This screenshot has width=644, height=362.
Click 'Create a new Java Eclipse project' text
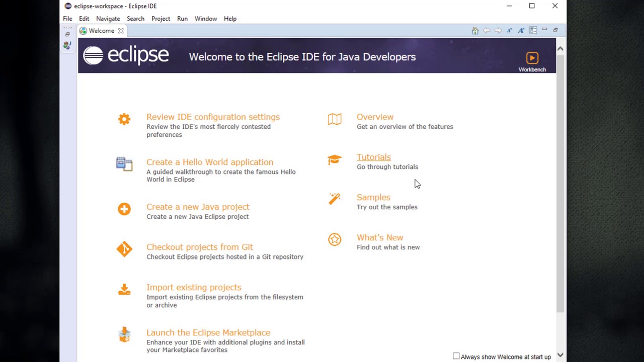coord(197,217)
